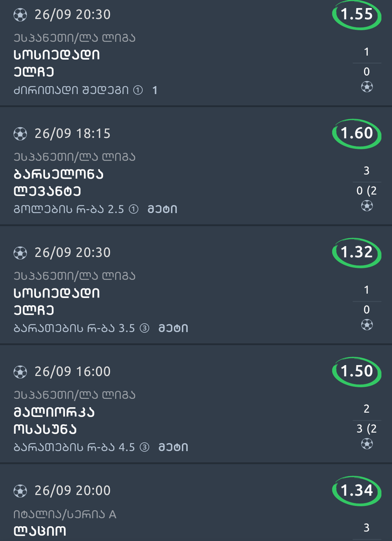Click small ball icon under მალიორკა score

(367, 444)
